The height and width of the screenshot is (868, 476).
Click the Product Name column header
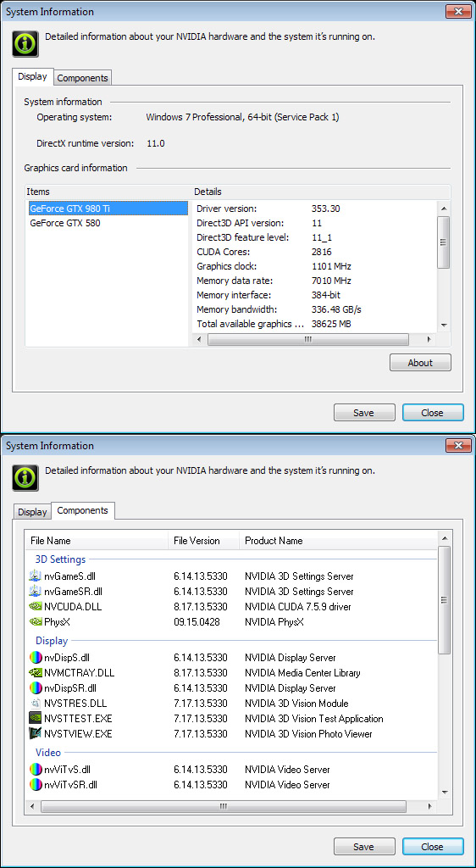click(x=338, y=541)
